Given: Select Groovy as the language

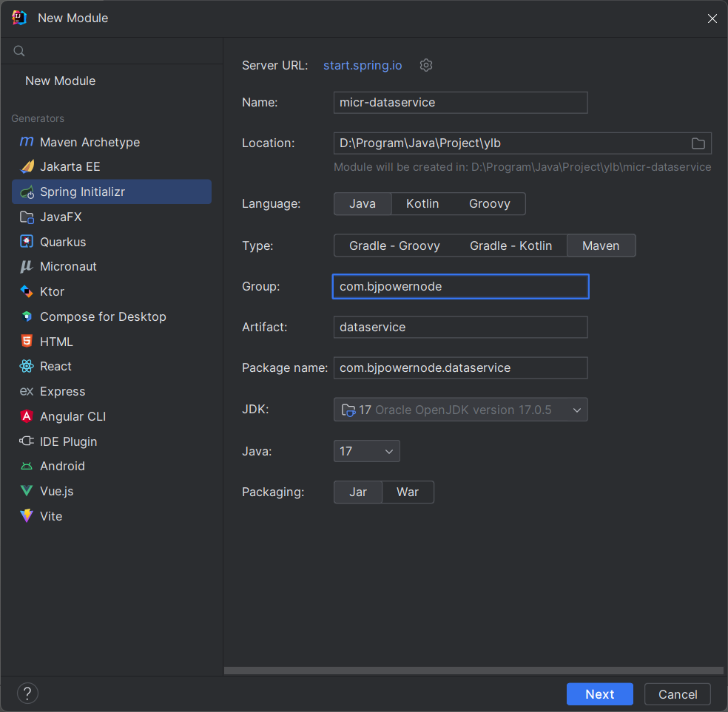Looking at the screenshot, I should pyautogui.click(x=489, y=203).
